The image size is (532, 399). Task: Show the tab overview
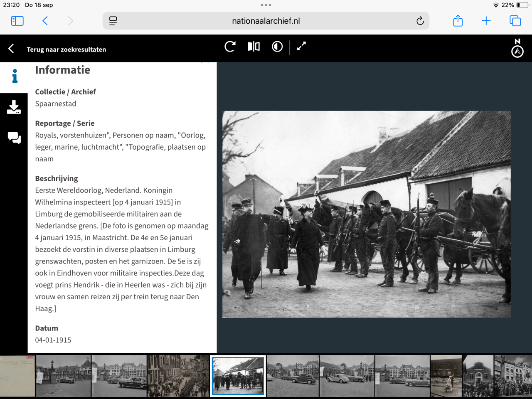click(515, 21)
